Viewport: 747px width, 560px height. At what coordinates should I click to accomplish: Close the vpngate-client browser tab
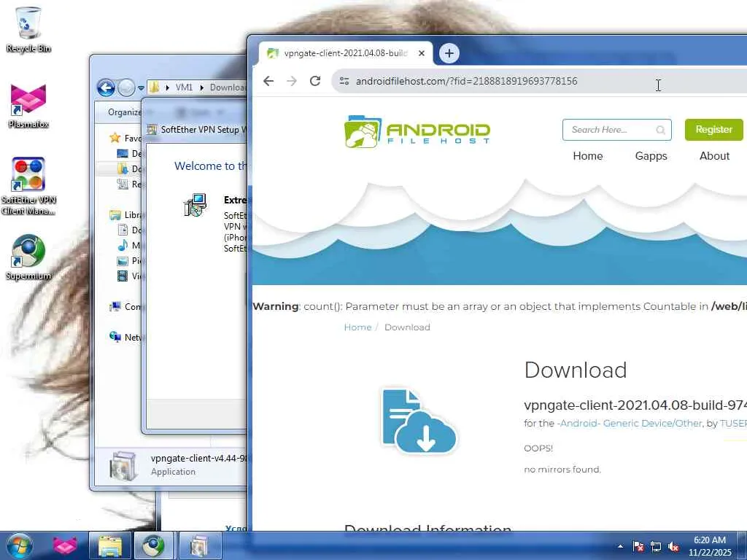[422, 53]
